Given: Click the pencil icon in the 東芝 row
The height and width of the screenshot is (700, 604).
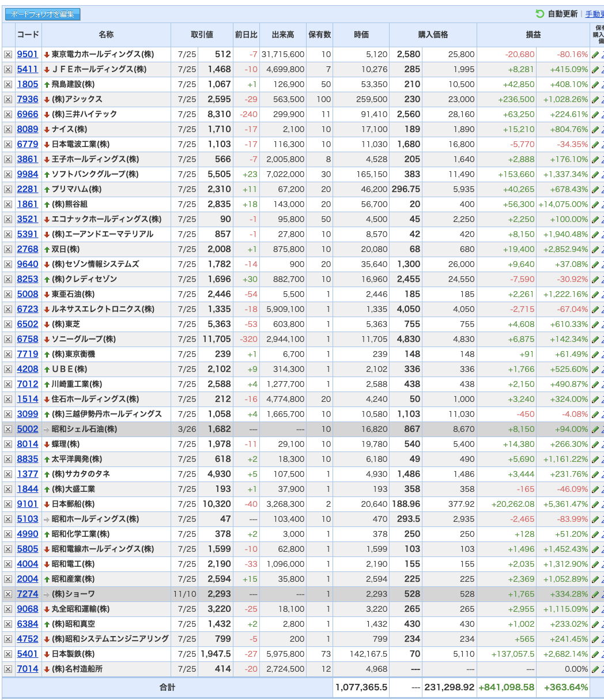Looking at the screenshot, I should 595,324.
